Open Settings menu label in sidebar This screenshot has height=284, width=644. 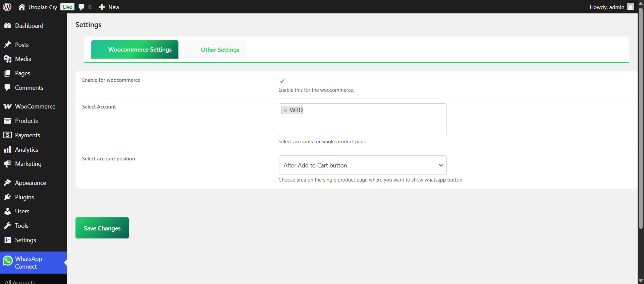point(25,240)
